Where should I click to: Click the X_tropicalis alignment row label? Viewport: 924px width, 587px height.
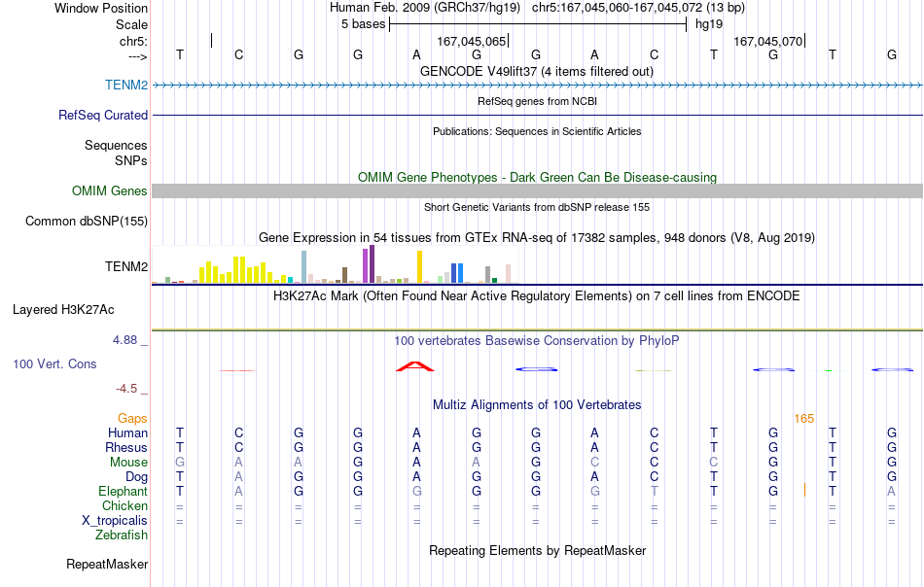115,521
